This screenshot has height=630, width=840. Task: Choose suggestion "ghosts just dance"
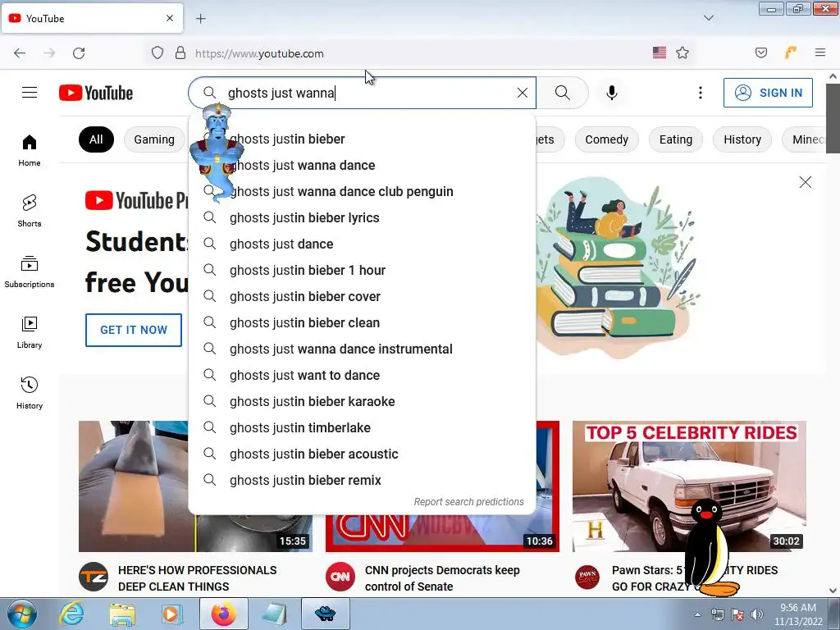362,244
